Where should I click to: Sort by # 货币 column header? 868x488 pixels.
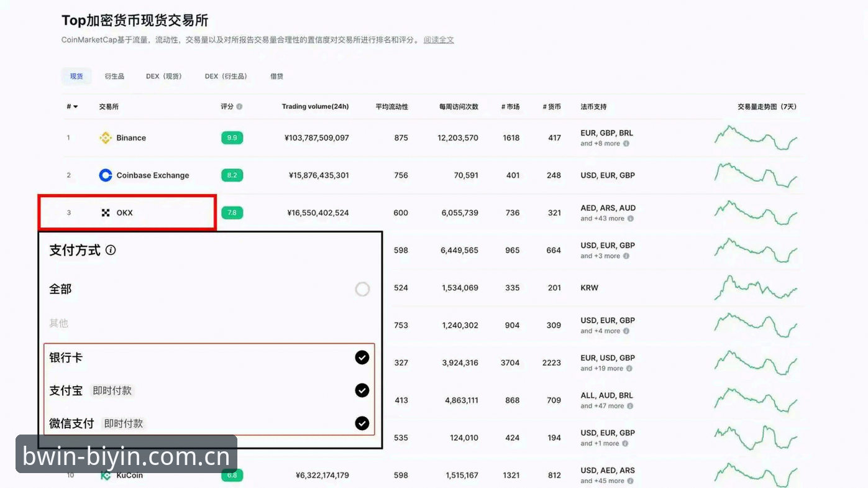click(552, 107)
